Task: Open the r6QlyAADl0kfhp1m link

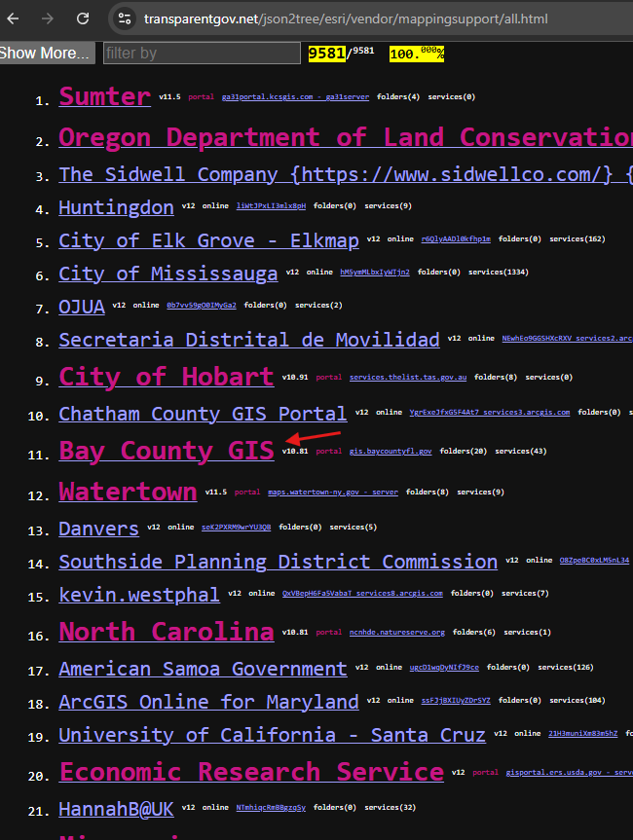Action: point(456,238)
